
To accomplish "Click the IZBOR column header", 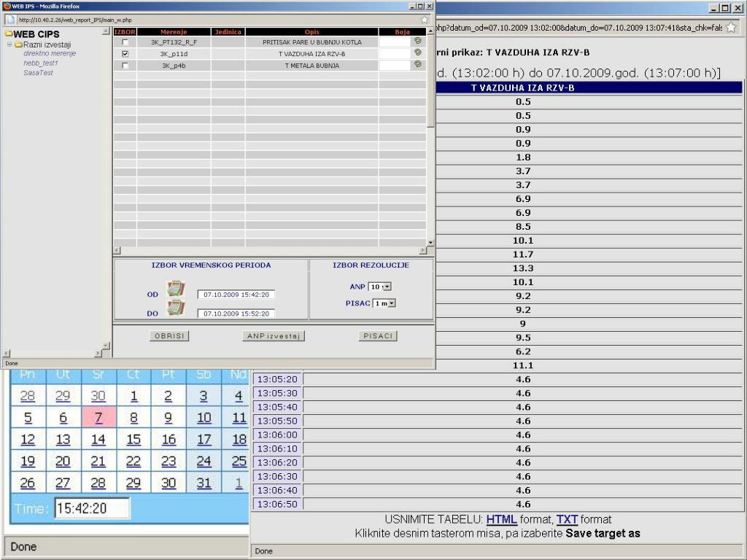I will click(x=125, y=32).
